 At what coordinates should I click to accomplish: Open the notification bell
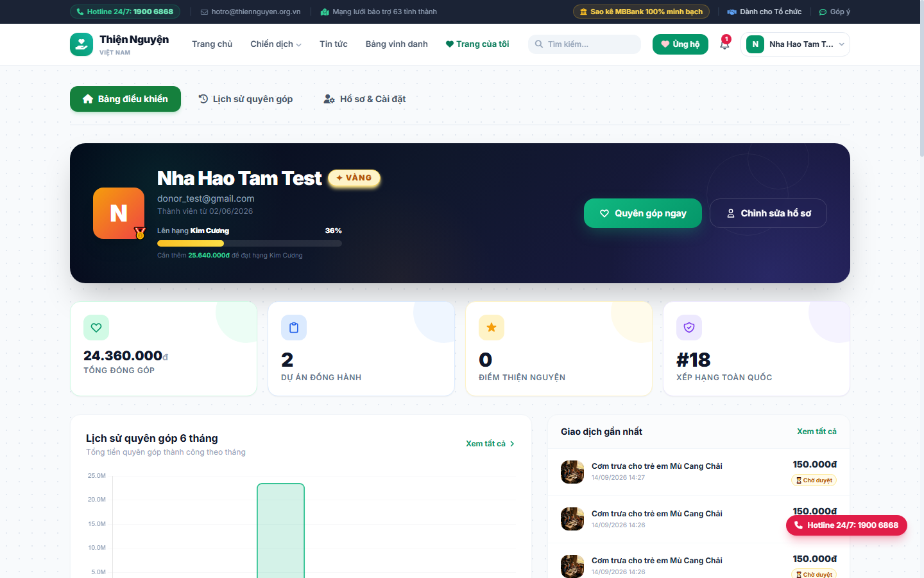[x=724, y=44]
